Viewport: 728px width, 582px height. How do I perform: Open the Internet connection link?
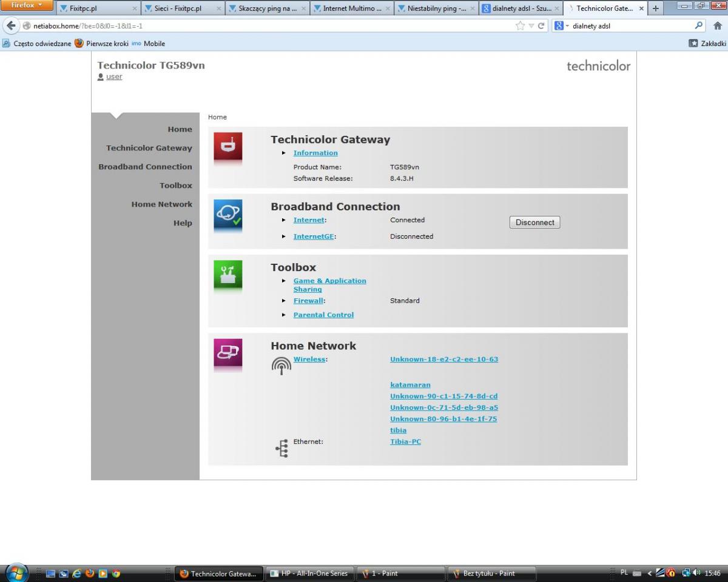tap(309, 220)
